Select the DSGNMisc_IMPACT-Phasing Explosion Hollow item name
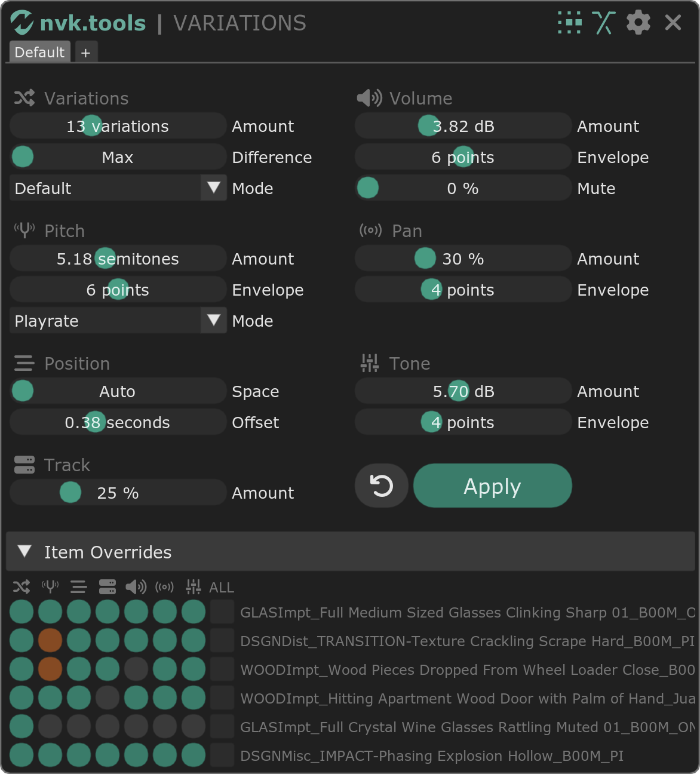Image resolution: width=700 pixels, height=774 pixels. (x=431, y=755)
